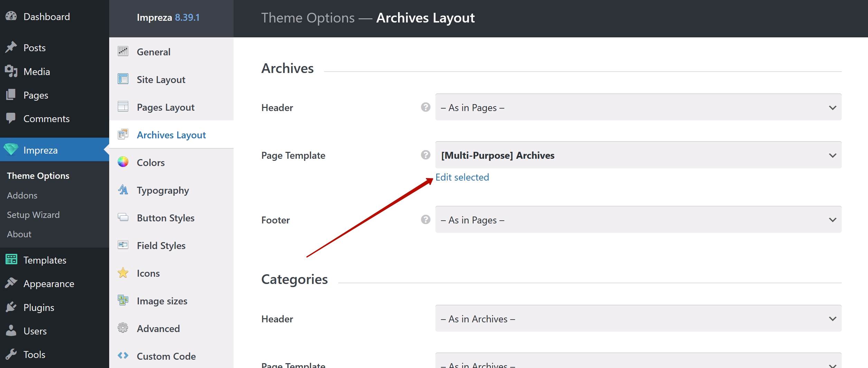
Task: Open the Image sizes tab
Action: 171,300
